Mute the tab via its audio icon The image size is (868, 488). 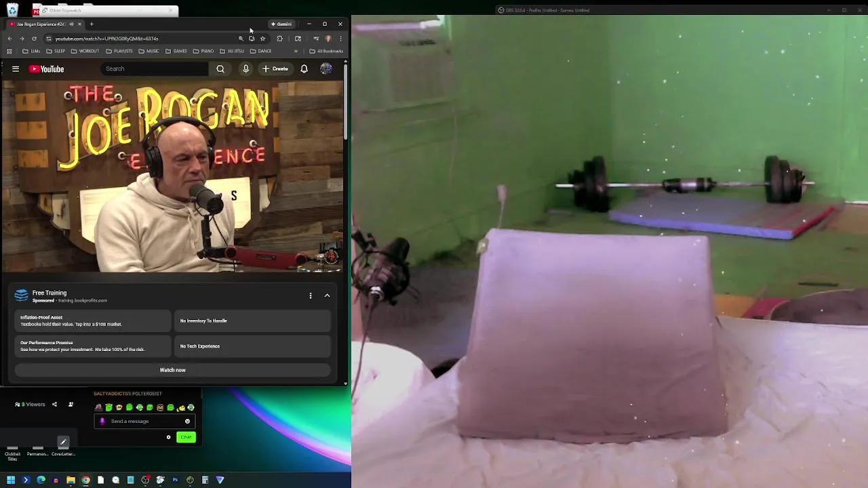71,24
